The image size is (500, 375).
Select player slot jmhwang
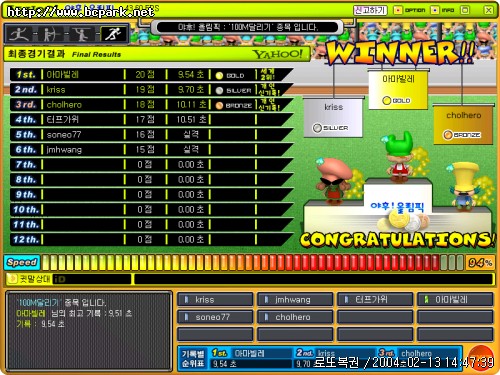pos(295,300)
